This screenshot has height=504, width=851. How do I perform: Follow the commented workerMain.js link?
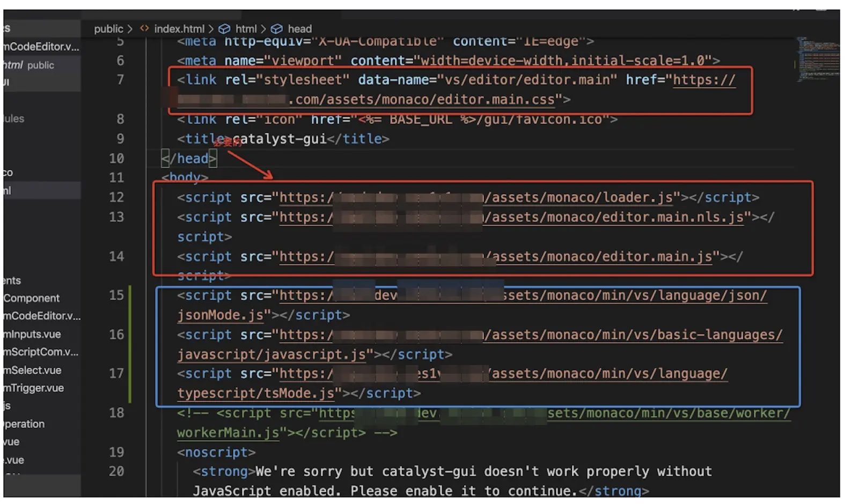click(x=228, y=433)
